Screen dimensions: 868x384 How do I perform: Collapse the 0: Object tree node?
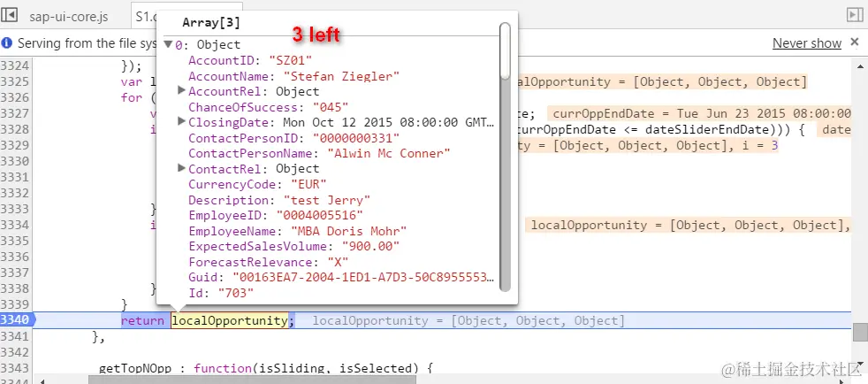tap(168, 44)
